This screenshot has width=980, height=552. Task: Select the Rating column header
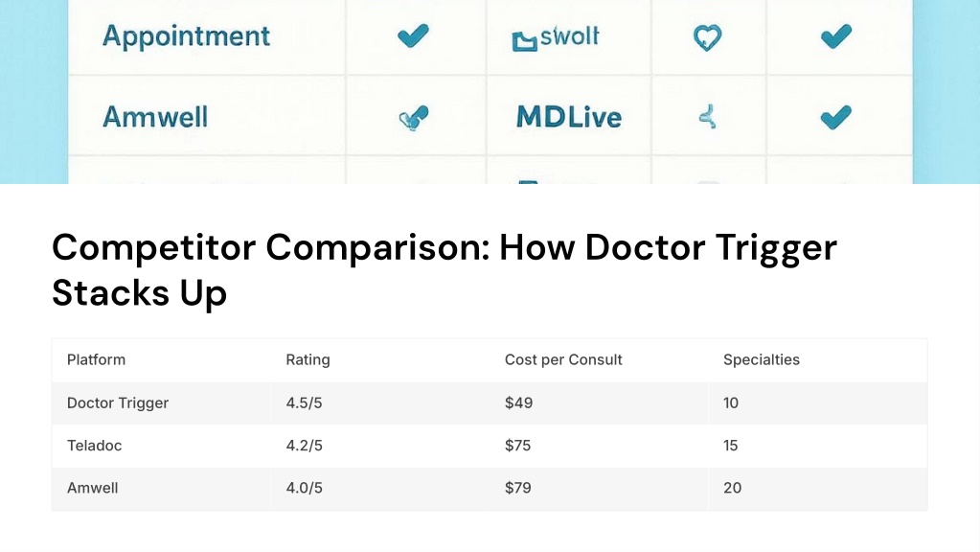[x=308, y=360]
